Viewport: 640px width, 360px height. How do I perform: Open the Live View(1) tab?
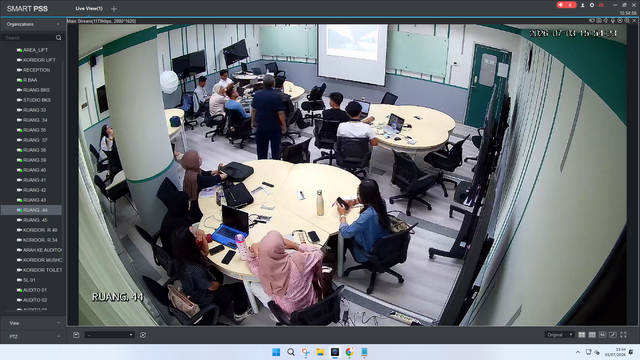(89, 8)
